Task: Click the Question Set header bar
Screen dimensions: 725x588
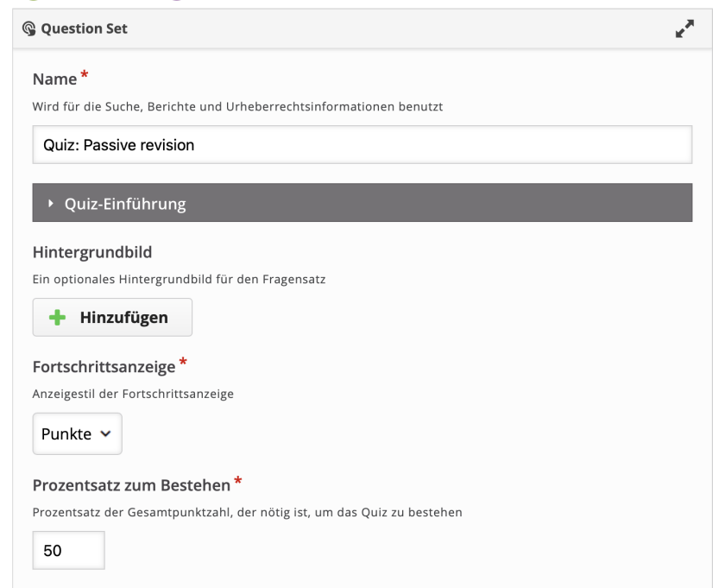Action: 362,28
